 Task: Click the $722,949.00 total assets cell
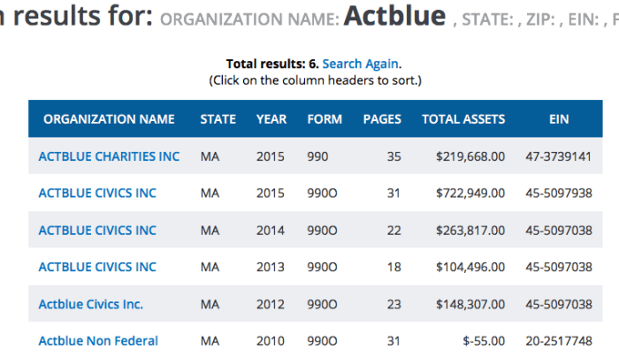tap(470, 193)
